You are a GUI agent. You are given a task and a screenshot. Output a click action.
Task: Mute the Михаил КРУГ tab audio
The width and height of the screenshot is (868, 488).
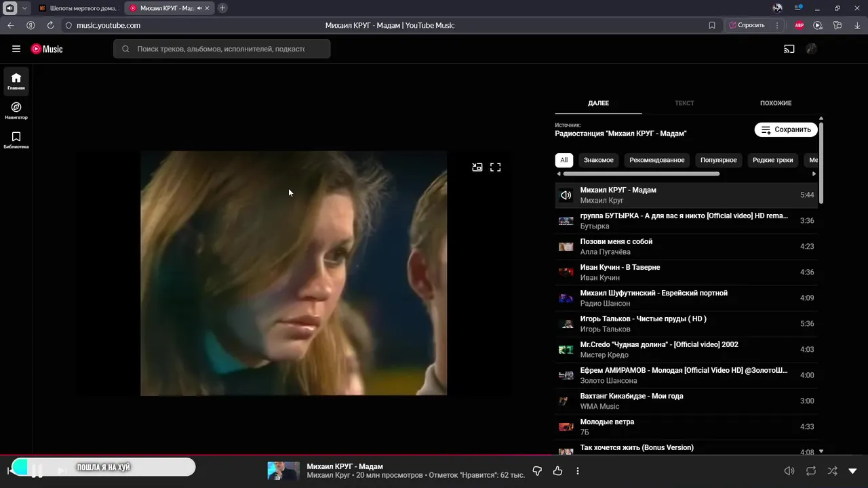199,8
